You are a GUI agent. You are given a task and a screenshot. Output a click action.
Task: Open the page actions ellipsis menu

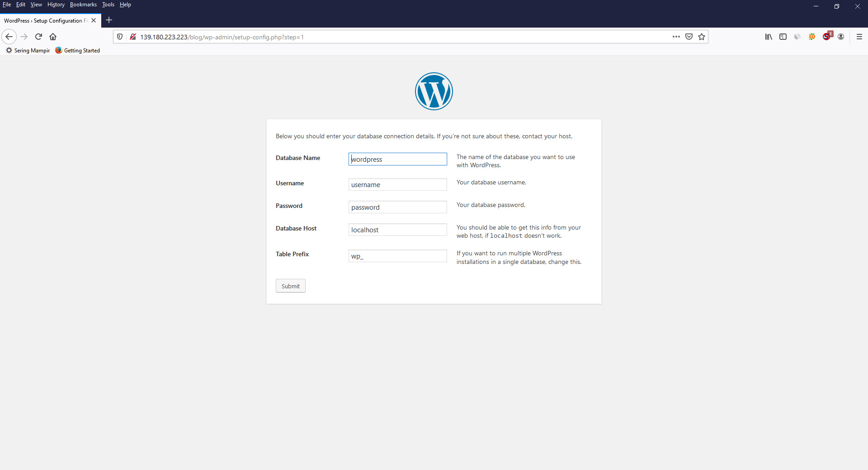[676, 37]
